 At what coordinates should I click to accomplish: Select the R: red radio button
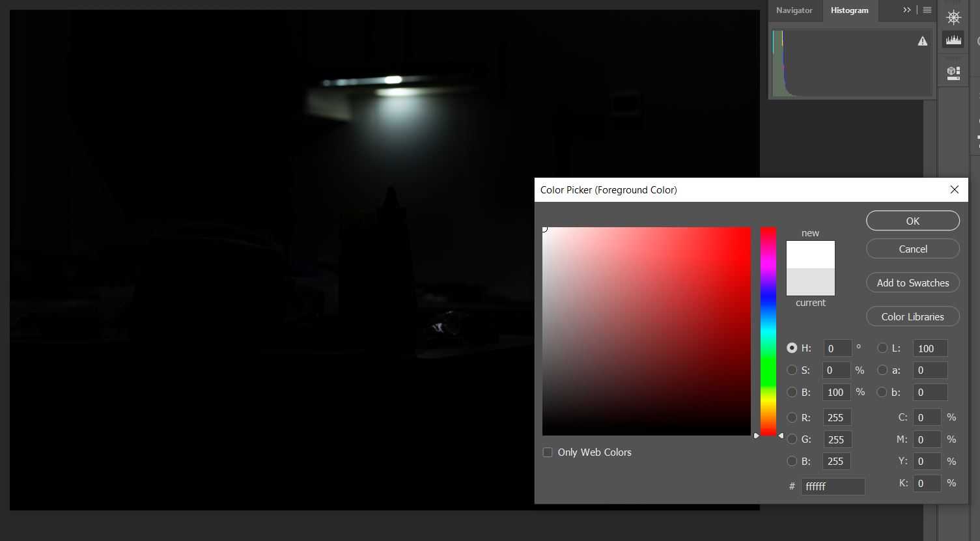[x=792, y=418]
